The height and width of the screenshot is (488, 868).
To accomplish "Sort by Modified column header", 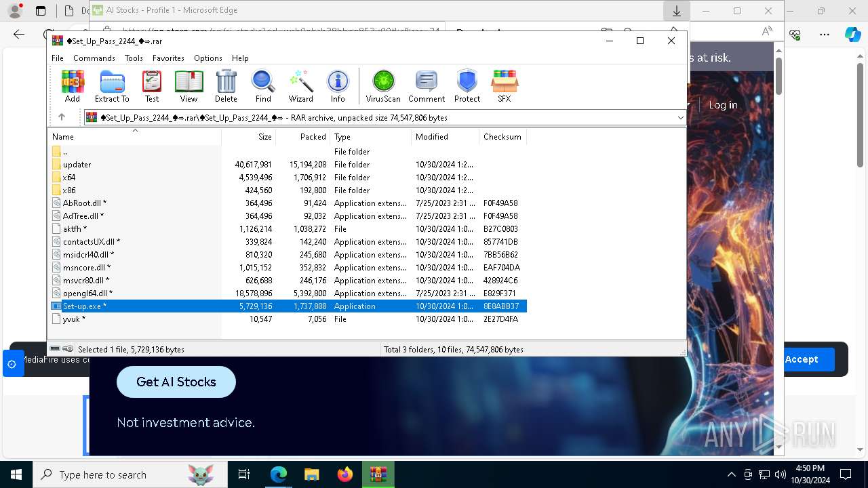I will 446,137.
